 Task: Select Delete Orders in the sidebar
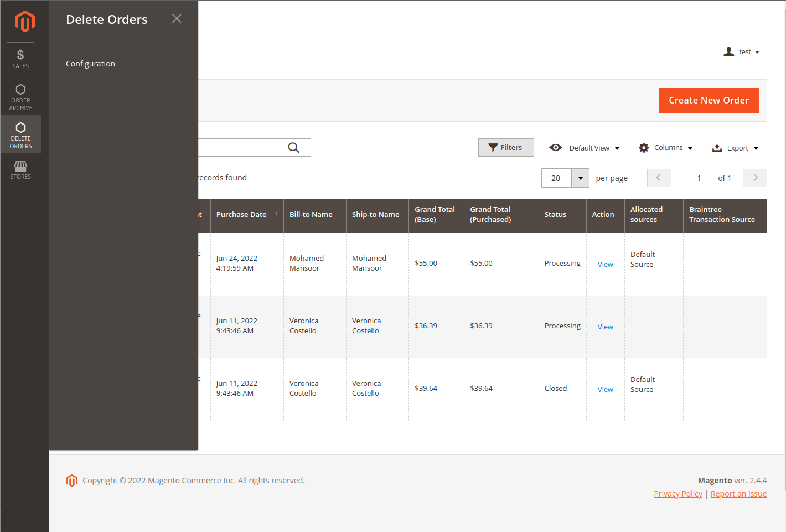(20, 134)
